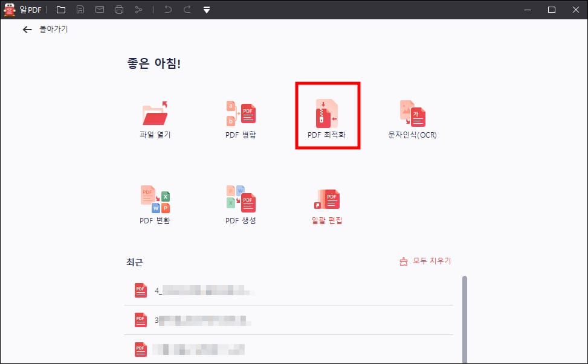
Task: Open the PDF 최적화 compress tool
Action: click(326, 119)
